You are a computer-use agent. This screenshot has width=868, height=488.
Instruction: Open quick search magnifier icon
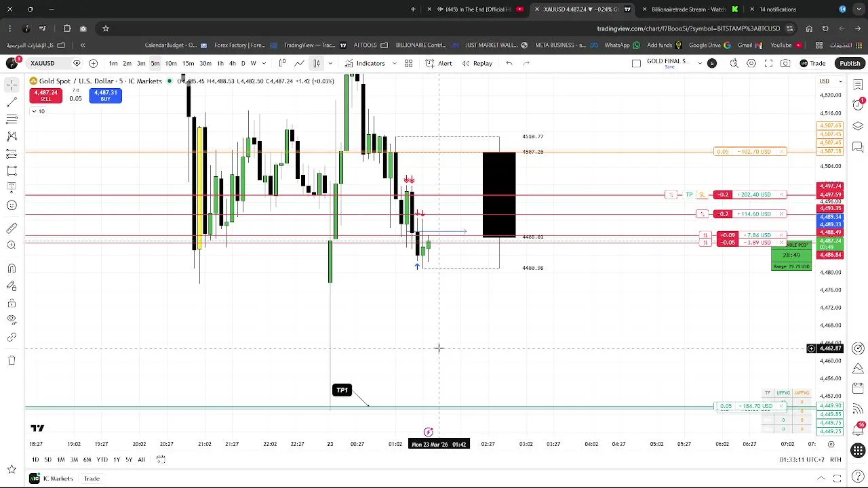point(734,63)
